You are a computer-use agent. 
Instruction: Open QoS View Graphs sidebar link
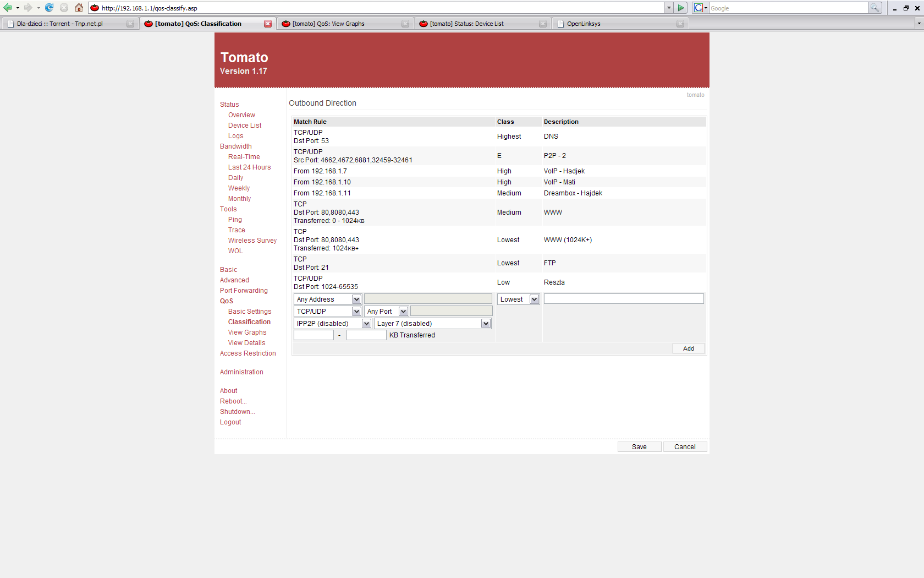pos(247,332)
